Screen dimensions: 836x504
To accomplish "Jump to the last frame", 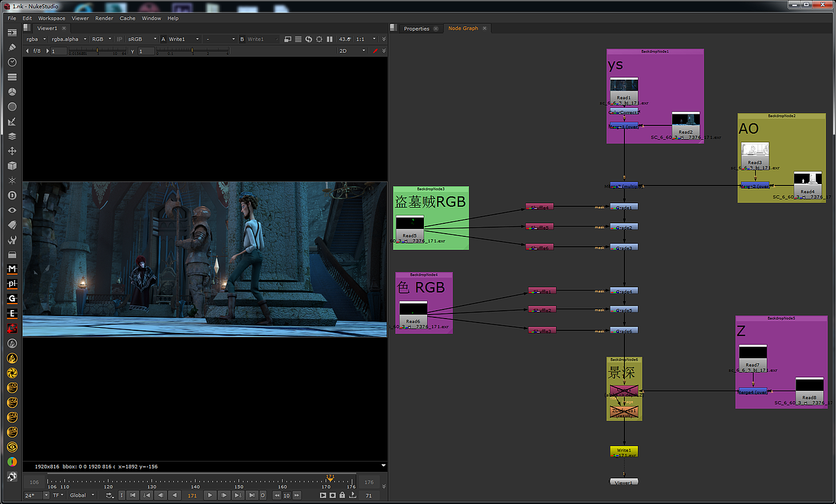I will pyautogui.click(x=251, y=496).
